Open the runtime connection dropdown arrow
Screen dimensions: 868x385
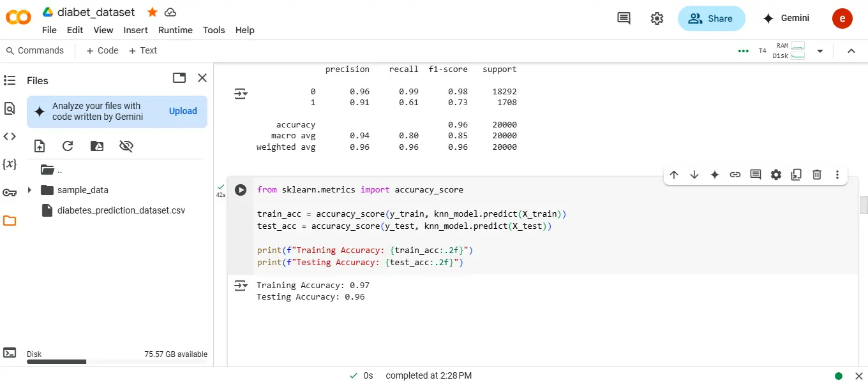coord(820,51)
